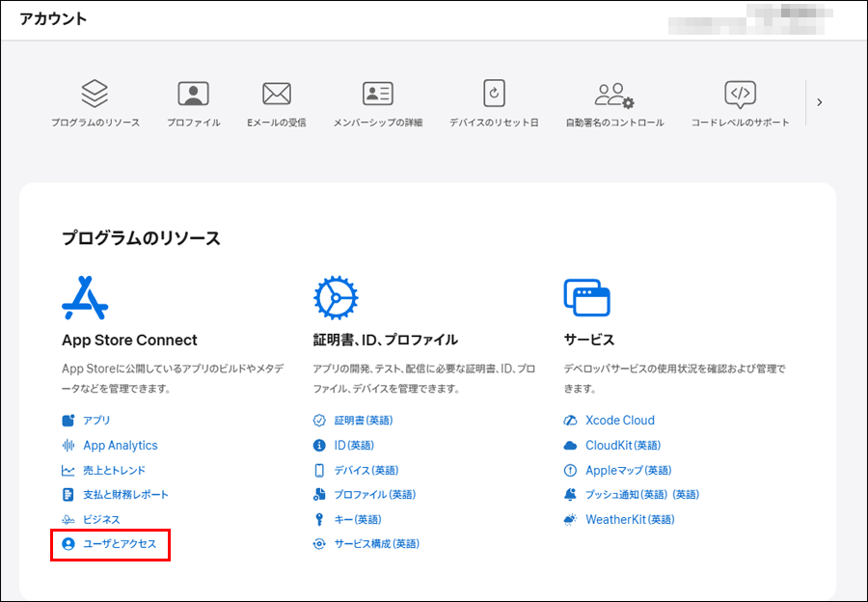
Task: Click the chart icon beside 売上とトレンド
Action: 68,470
